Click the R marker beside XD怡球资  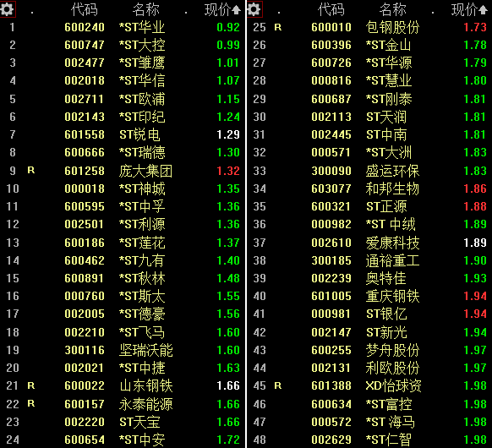point(278,385)
